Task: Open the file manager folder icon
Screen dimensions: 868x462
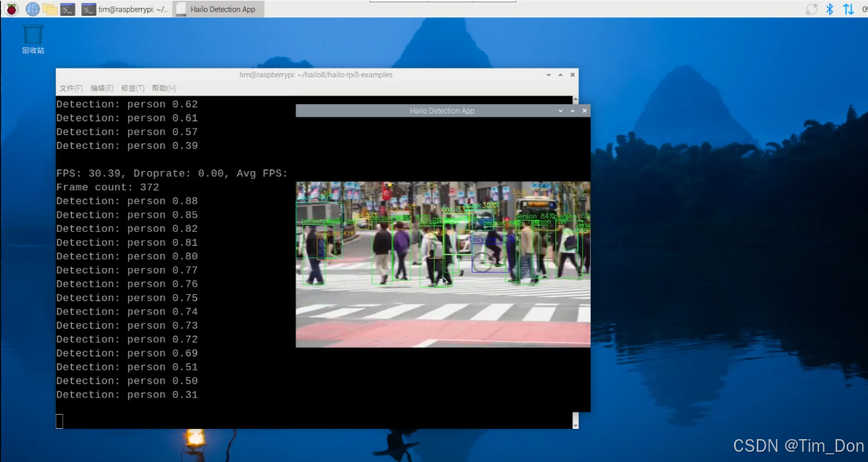Action: [x=50, y=9]
